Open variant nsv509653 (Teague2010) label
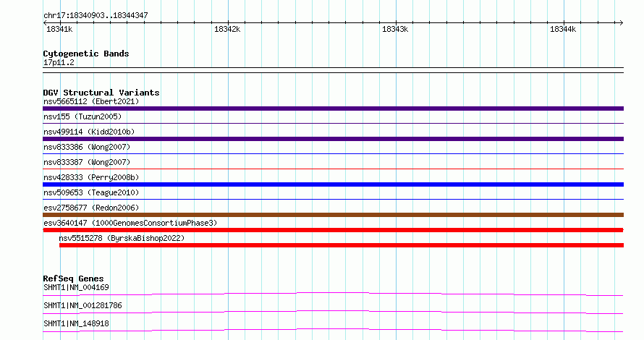644x340 pixels. click(x=91, y=192)
